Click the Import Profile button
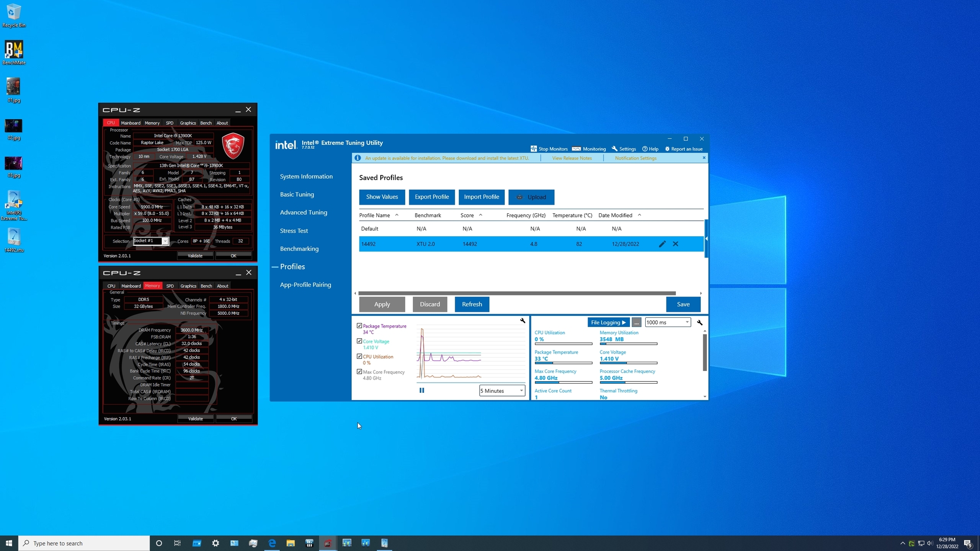Image resolution: width=980 pixels, height=551 pixels. tap(481, 197)
